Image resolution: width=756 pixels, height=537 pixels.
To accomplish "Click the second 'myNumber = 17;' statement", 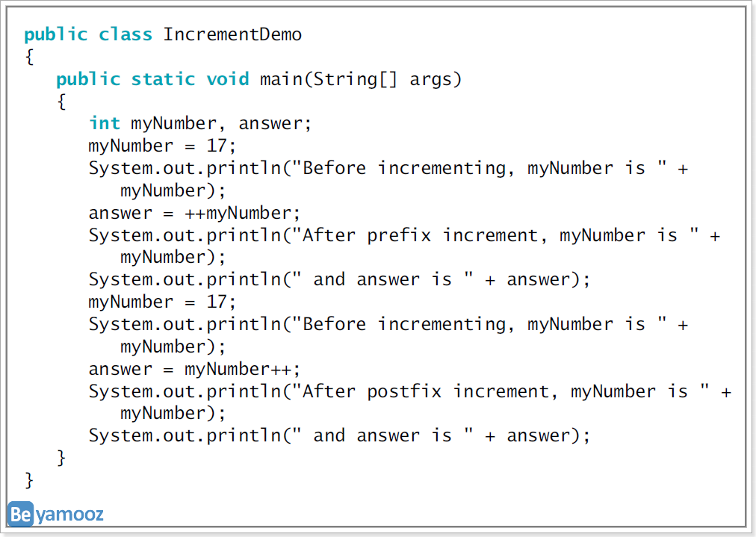I will pyautogui.click(x=162, y=302).
